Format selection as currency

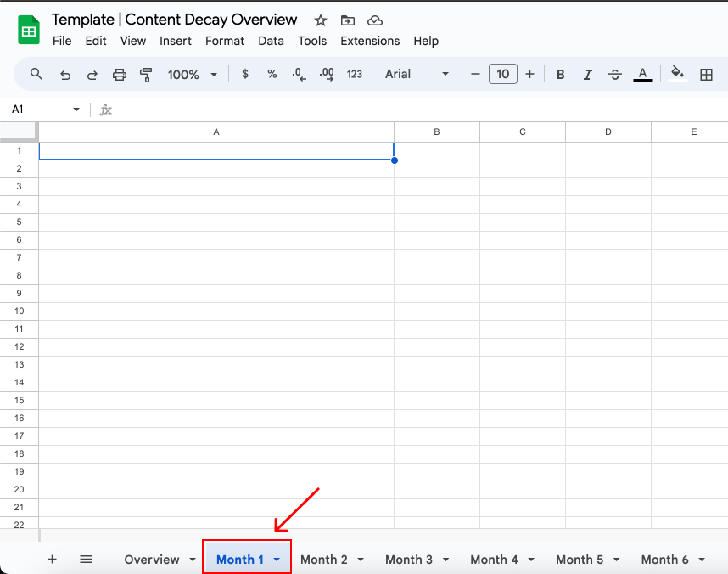point(244,74)
